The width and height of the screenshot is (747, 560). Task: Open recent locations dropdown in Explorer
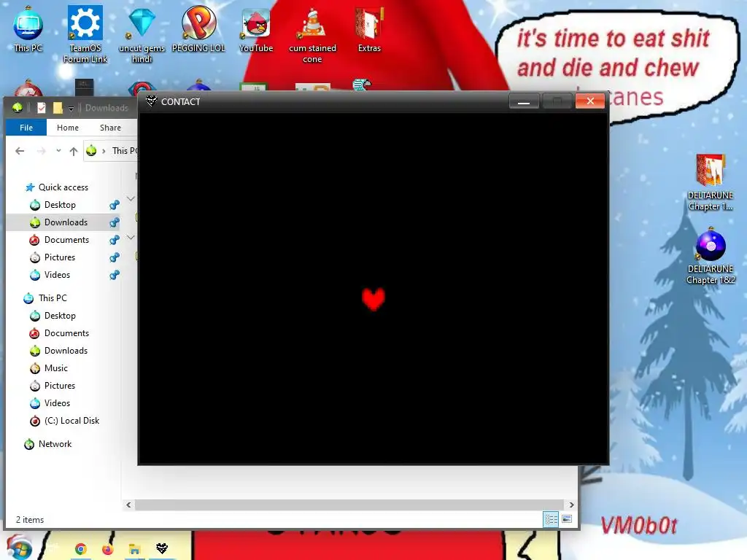58,150
